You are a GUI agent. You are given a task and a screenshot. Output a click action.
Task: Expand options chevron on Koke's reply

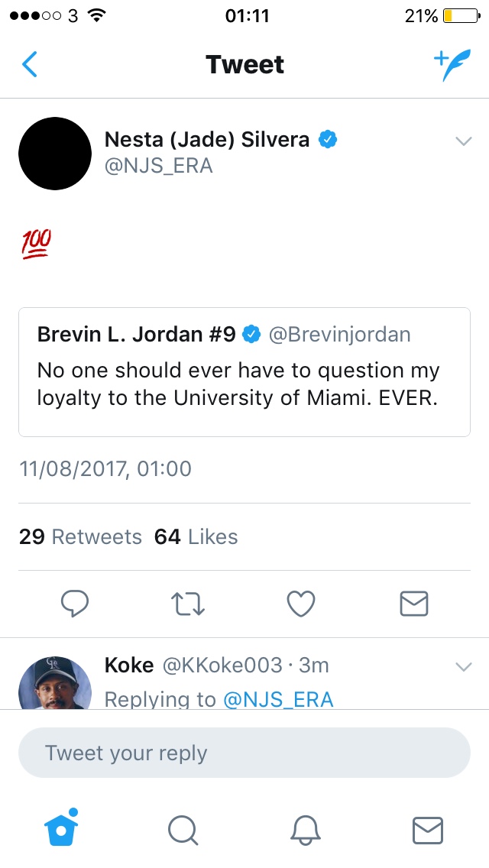463,666
